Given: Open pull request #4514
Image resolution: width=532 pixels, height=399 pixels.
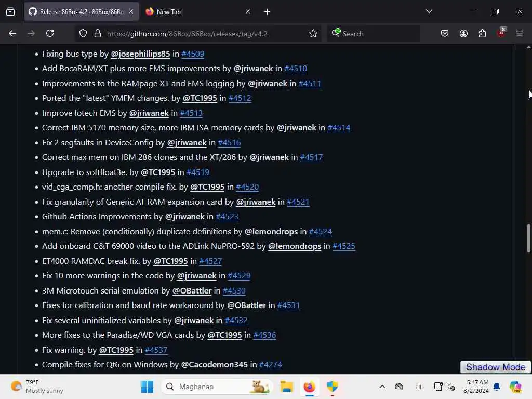Looking at the screenshot, I should (339, 128).
